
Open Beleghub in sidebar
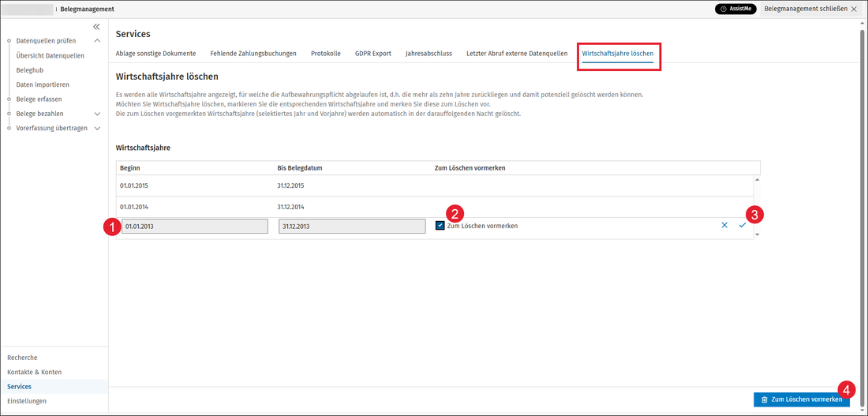point(30,70)
